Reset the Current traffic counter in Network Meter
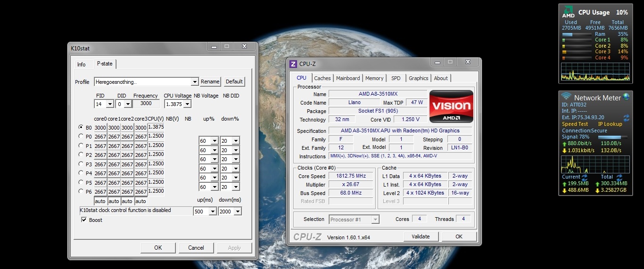The width and height of the screenshot is (644, 269). 585,177
